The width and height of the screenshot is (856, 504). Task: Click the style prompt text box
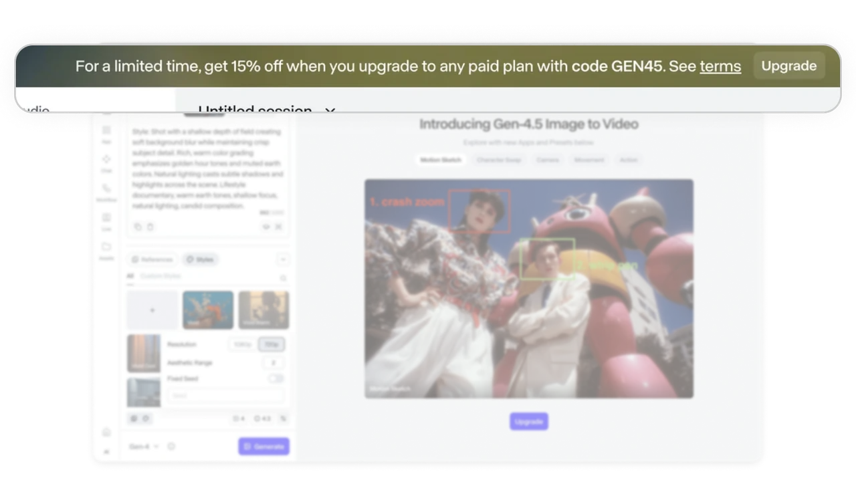[207, 169]
